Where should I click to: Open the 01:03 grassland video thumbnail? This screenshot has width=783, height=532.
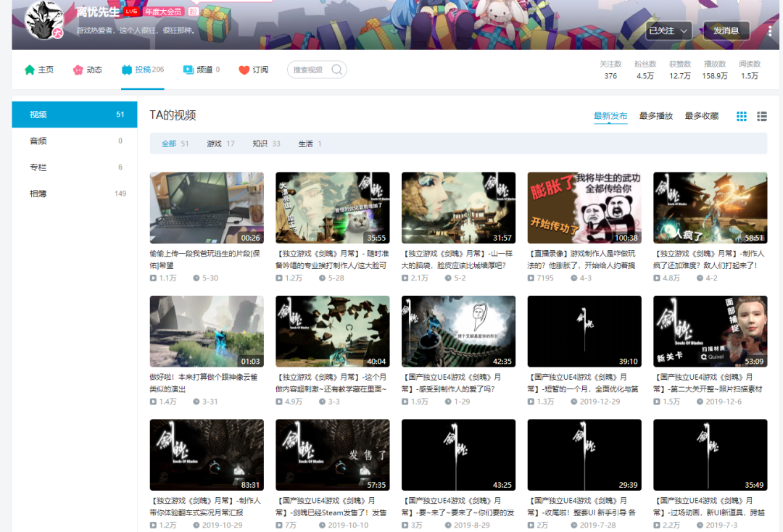[207, 331]
